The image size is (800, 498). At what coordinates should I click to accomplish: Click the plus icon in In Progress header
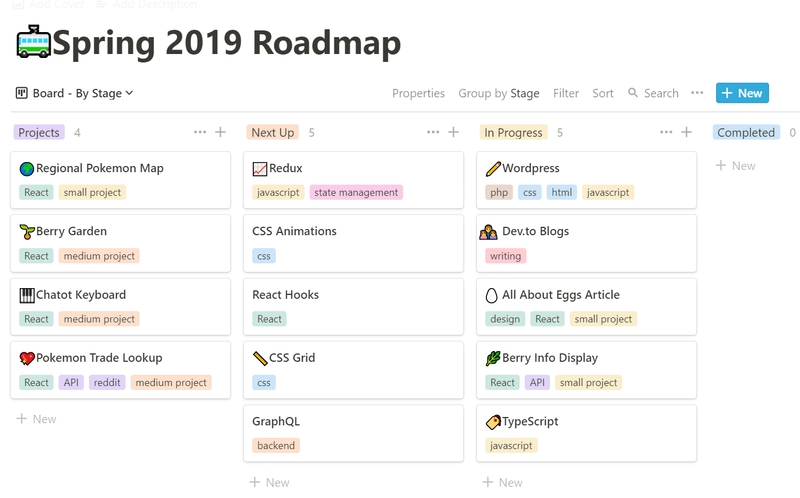point(686,132)
